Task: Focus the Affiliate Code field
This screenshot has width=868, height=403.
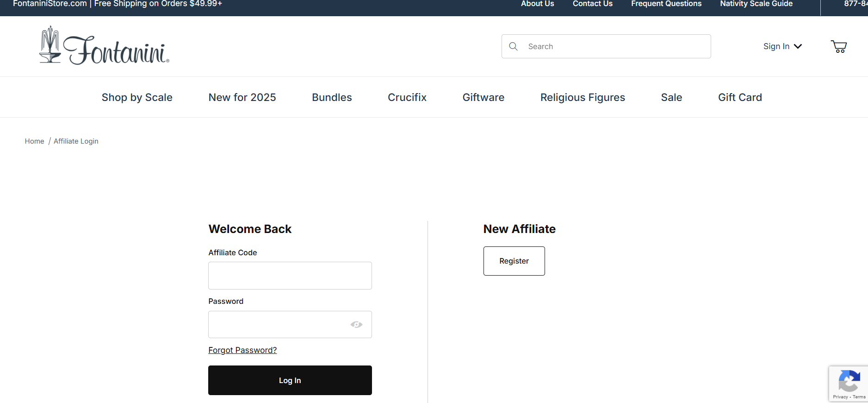Action: click(290, 276)
